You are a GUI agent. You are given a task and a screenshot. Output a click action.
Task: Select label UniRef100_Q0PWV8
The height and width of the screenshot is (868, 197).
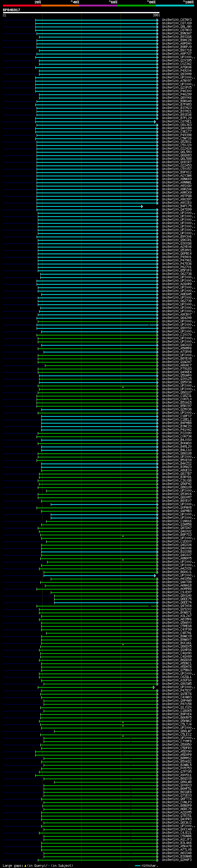point(177,507)
